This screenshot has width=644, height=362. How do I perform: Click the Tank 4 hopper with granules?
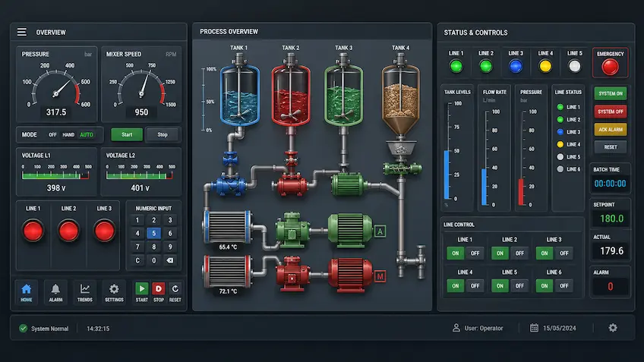(x=401, y=99)
